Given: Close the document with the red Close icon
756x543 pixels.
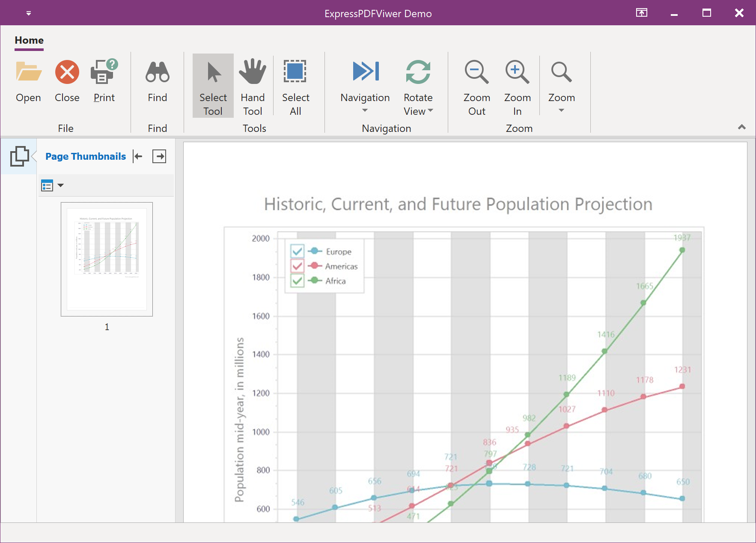Looking at the screenshot, I should [x=67, y=72].
